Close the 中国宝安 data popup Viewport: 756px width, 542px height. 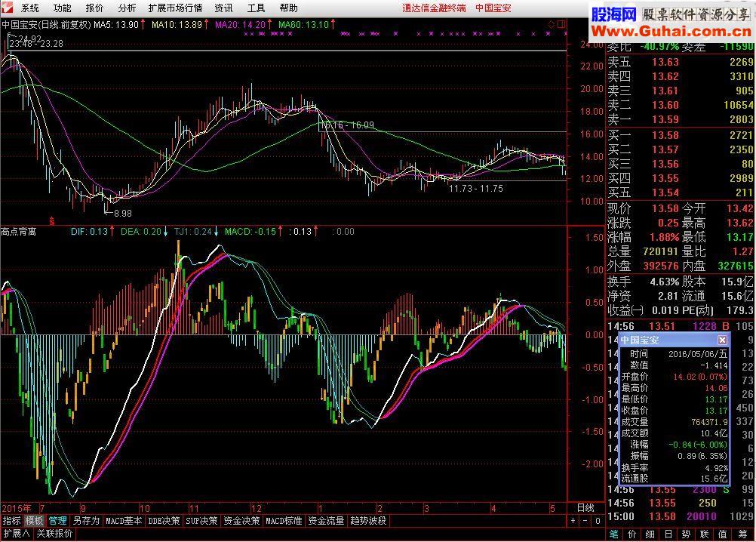click(722, 340)
